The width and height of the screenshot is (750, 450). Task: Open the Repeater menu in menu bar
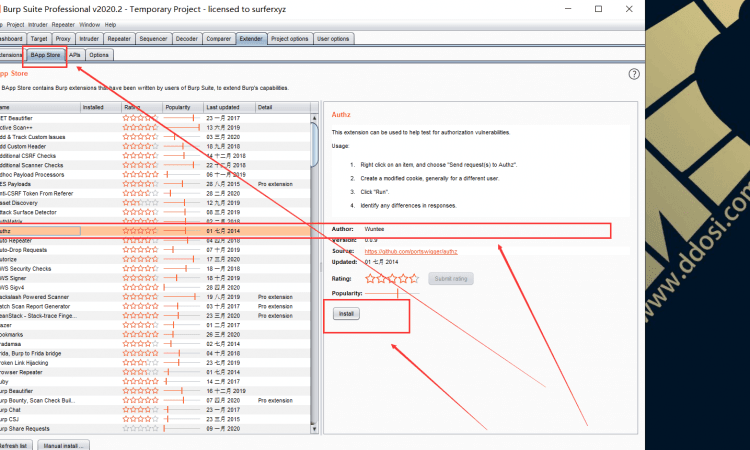[63, 25]
